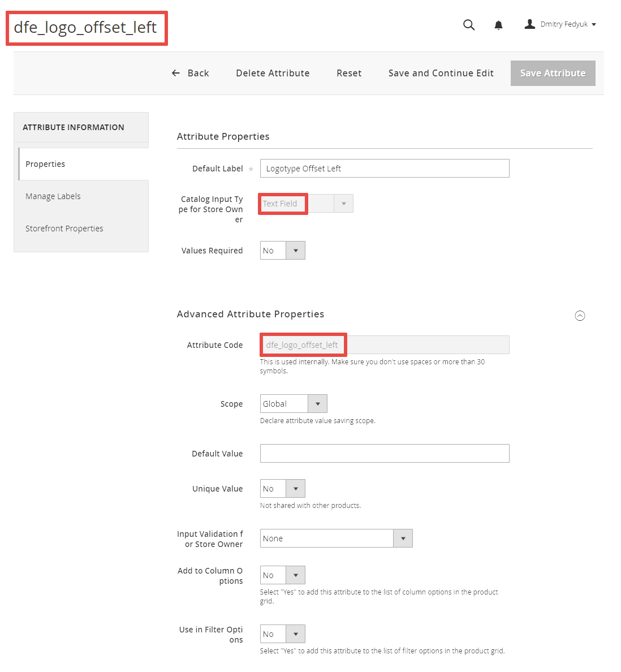Open Add to Column Options dropdown
The image size is (621, 672).
coord(282,575)
